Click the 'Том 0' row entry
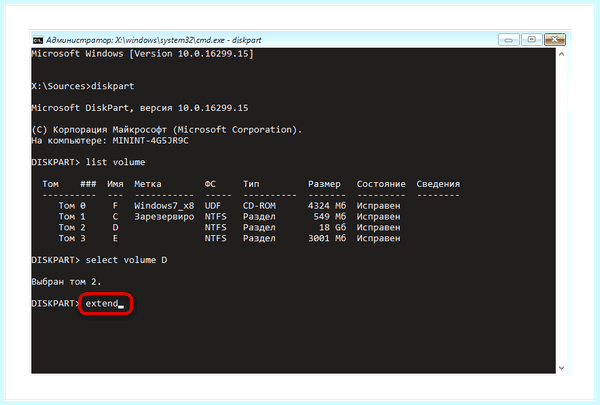This screenshot has width=600, height=405. pyautogui.click(x=72, y=206)
